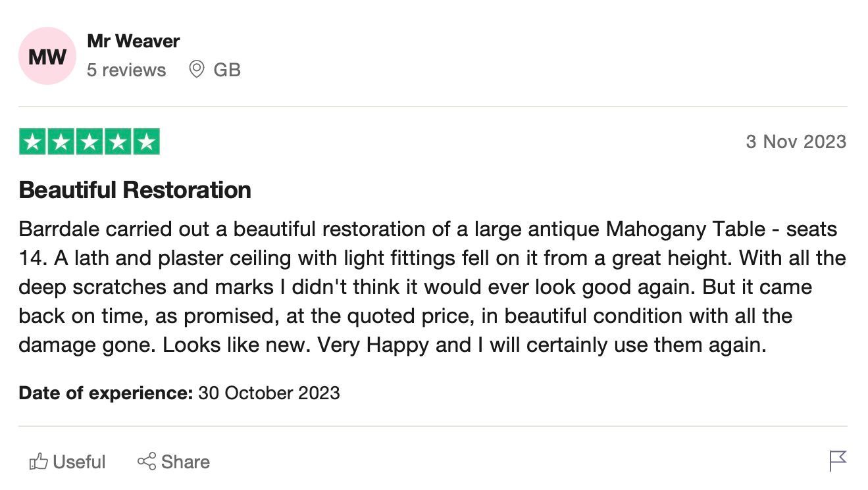Open Mr Weaver's reviewer profile name

point(133,41)
